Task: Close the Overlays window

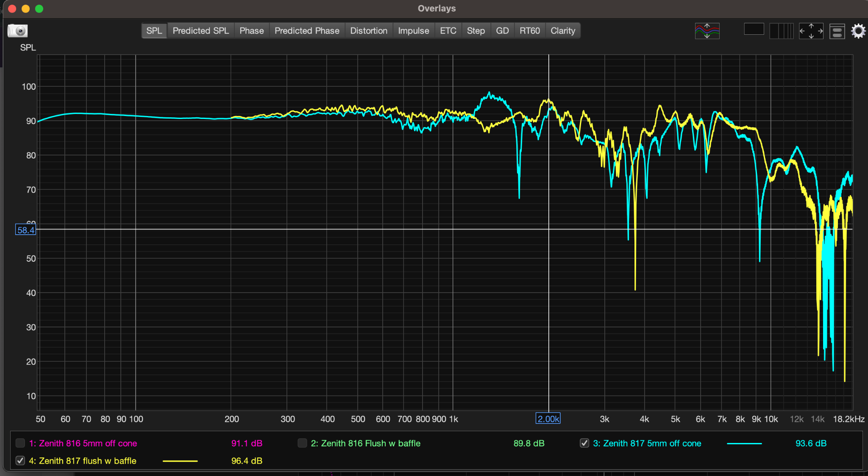Action: (x=12, y=8)
